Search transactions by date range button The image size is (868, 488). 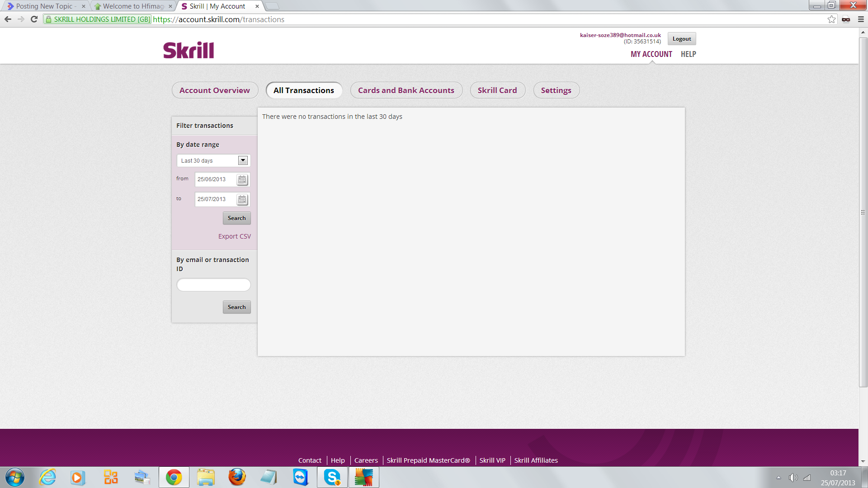(x=237, y=218)
